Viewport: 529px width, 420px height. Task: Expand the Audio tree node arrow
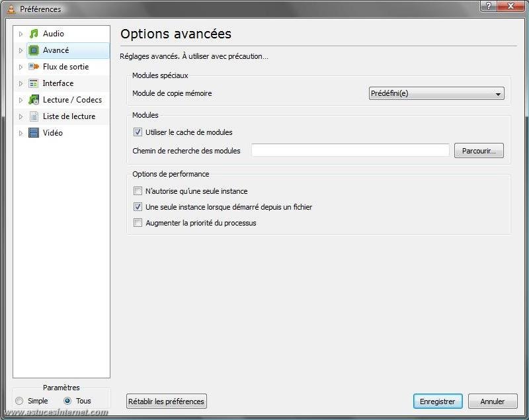[20, 34]
